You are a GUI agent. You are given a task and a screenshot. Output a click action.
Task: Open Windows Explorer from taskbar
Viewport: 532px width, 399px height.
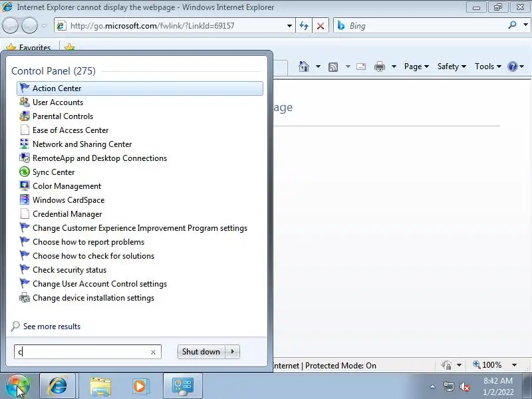click(x=100, y=386)
